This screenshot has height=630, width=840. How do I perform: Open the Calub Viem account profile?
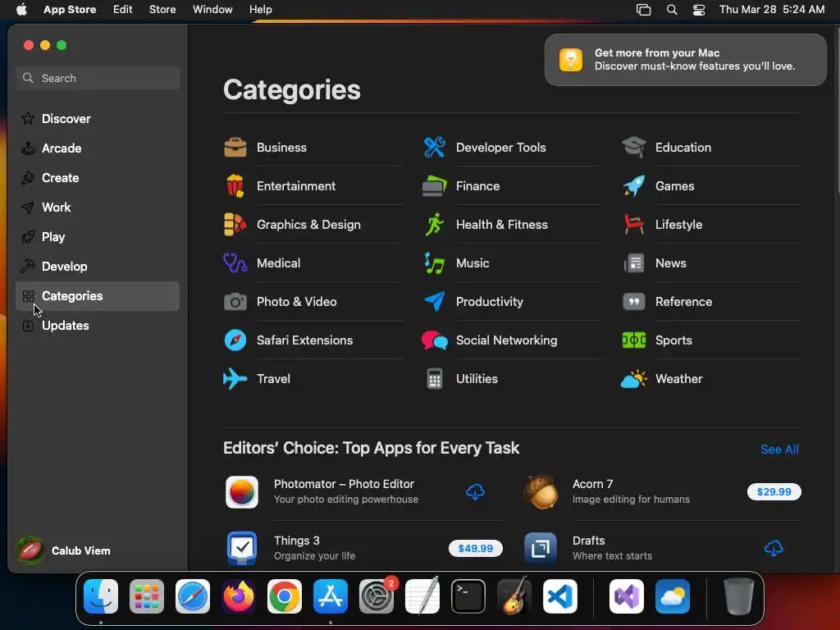[x=64, y=550]
